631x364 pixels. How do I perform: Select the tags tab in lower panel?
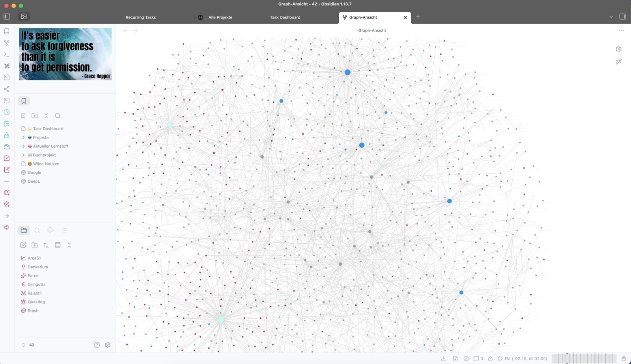[50, 230]
